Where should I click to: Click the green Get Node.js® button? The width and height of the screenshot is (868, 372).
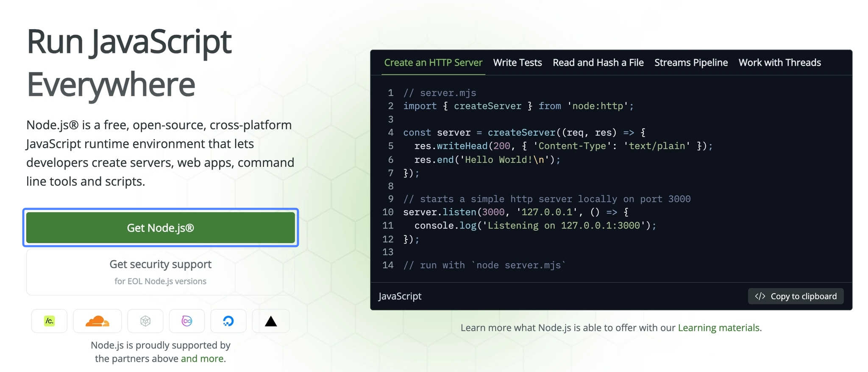point(161,228)
